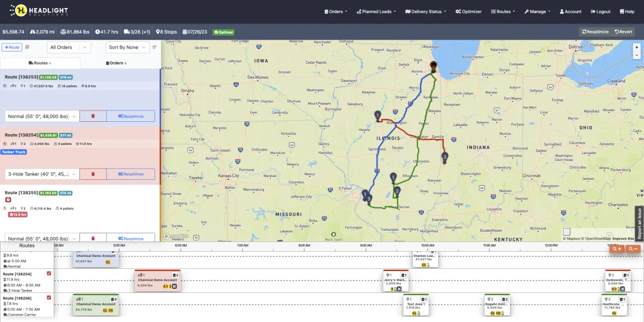This screenshot has width=644, height=322.
Task: Click the red 12.0 hrs badge
Action: [x=18, y=215]
